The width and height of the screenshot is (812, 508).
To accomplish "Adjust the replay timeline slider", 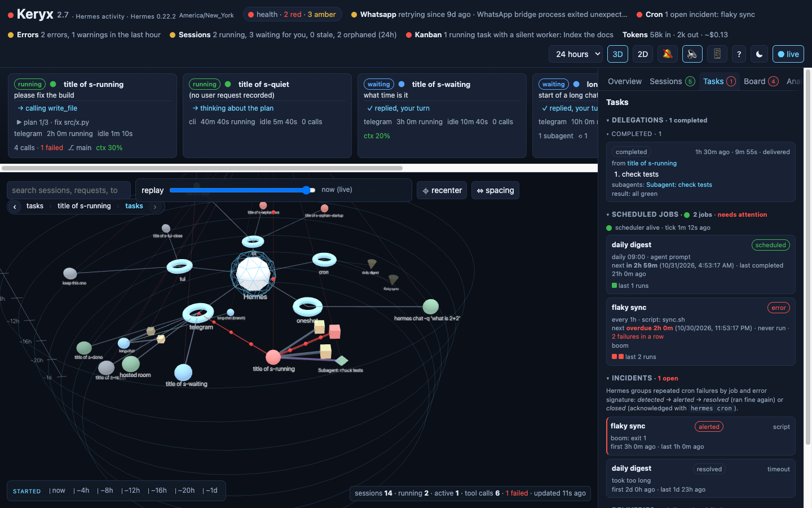I will [x=243, y=190].
